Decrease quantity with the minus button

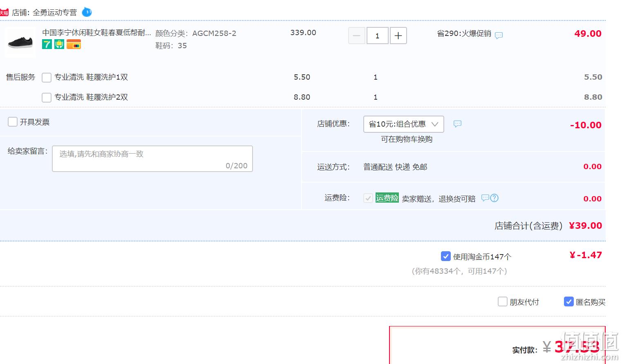point(356,36)
